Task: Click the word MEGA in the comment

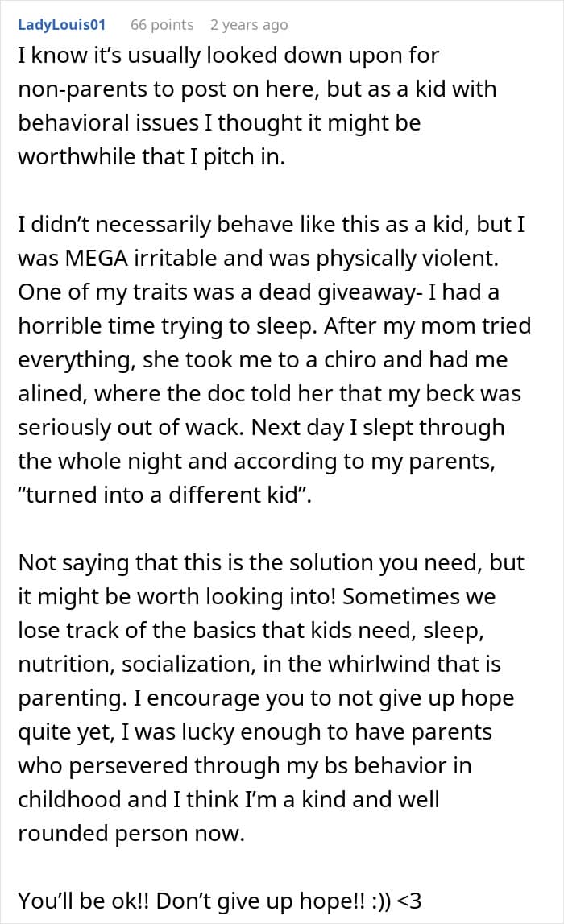Action: click(x=97, y=258)
